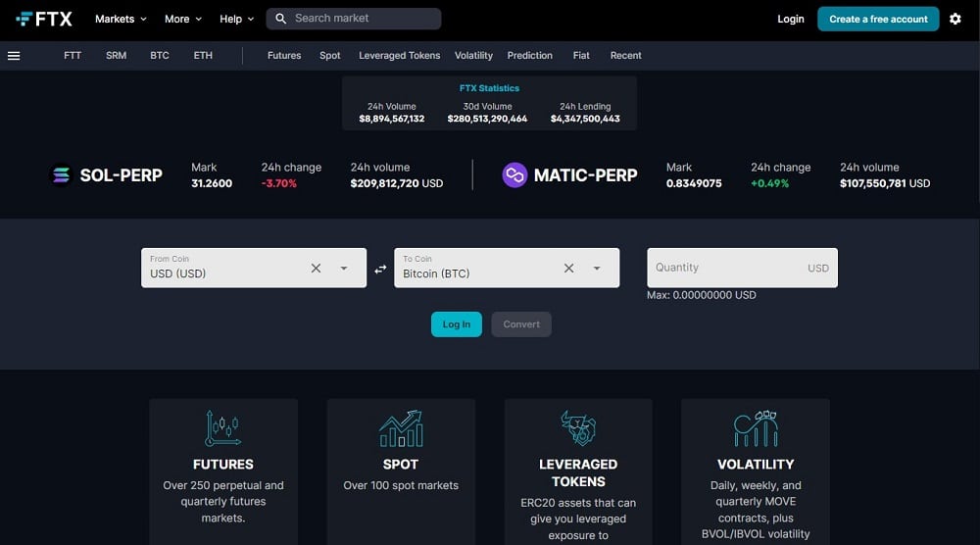Viewport: 980px width, 545px height.
Task: Switch to the Spot tab
Action: point(330,56)
